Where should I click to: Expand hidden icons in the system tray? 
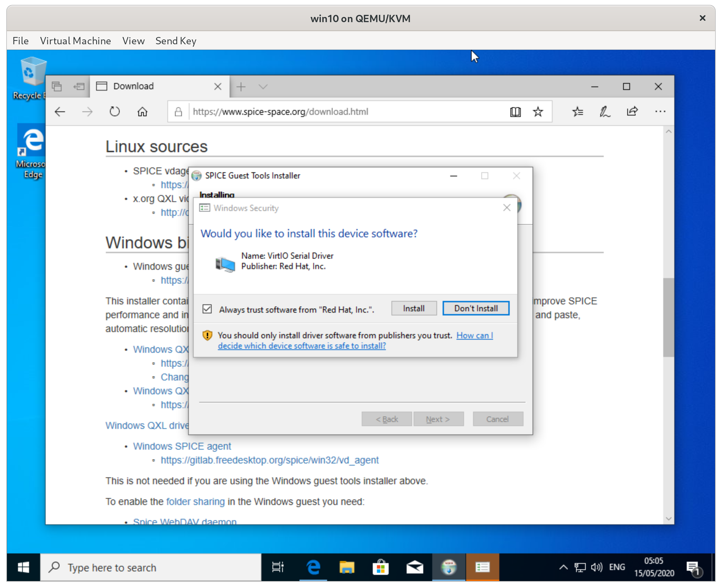[x=563, y=567]
